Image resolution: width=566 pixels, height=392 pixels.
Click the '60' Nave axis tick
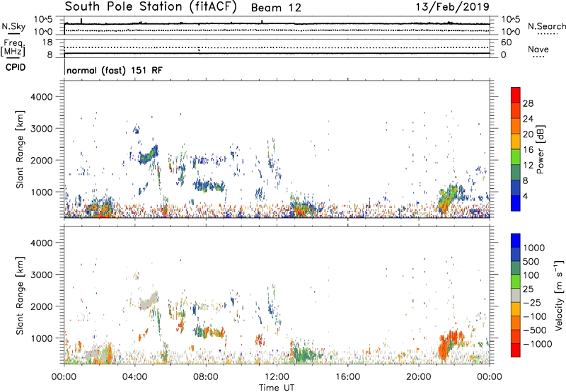[x=506, y=42]
